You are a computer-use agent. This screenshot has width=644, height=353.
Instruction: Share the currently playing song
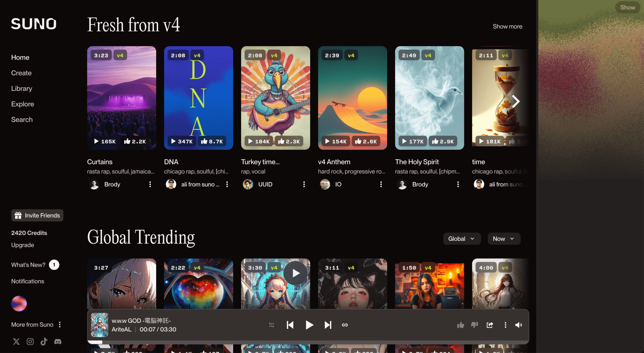490,325
